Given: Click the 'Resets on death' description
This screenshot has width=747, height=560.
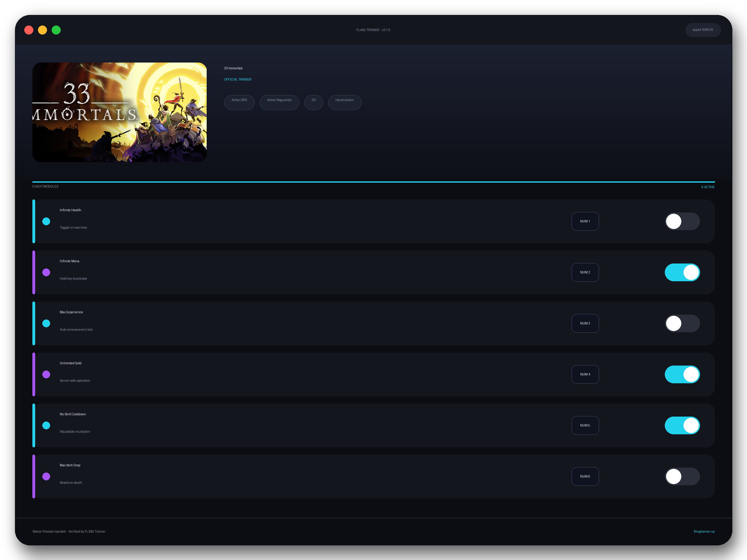Looking at the screenshot, I should [71, 482].
